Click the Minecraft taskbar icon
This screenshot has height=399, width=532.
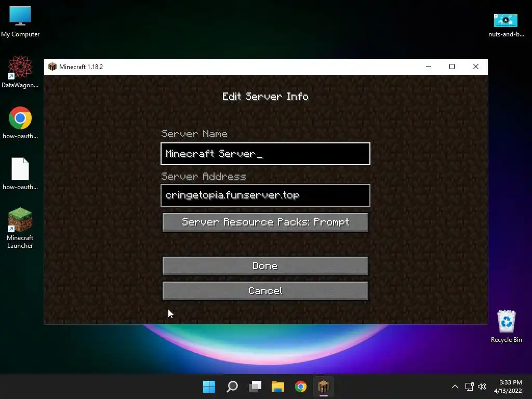click(323, 387)
